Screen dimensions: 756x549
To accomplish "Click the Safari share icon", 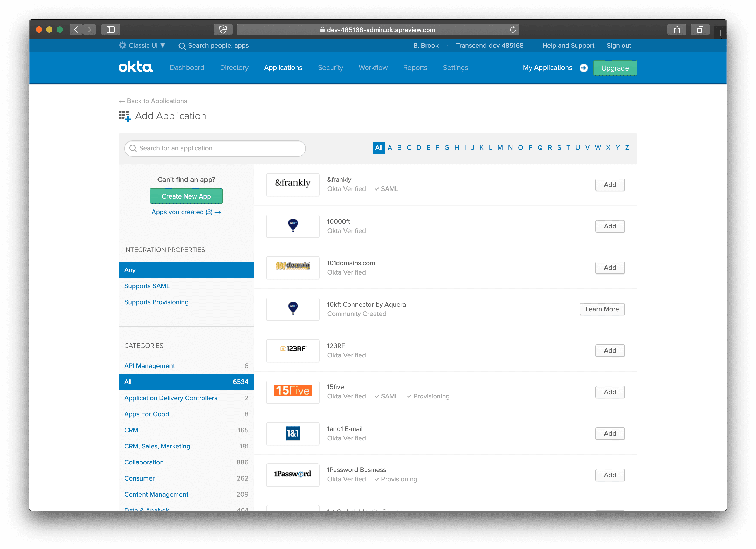I will click(x=676, y=30).
